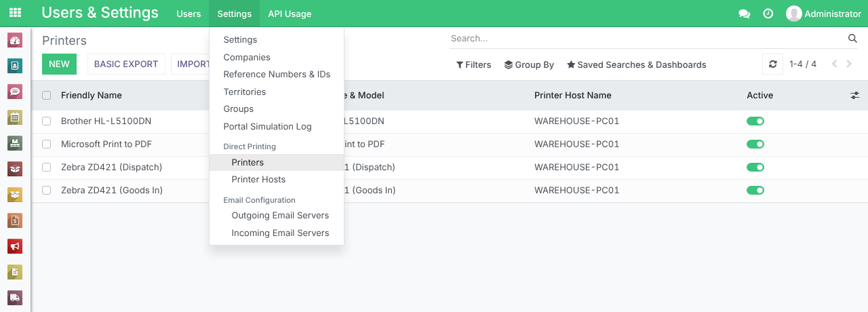Open the Zebra ZD421 (Goods In) record
Viewport: 868px width, 312px height.
pyautogui.click(x=112, y=191)
